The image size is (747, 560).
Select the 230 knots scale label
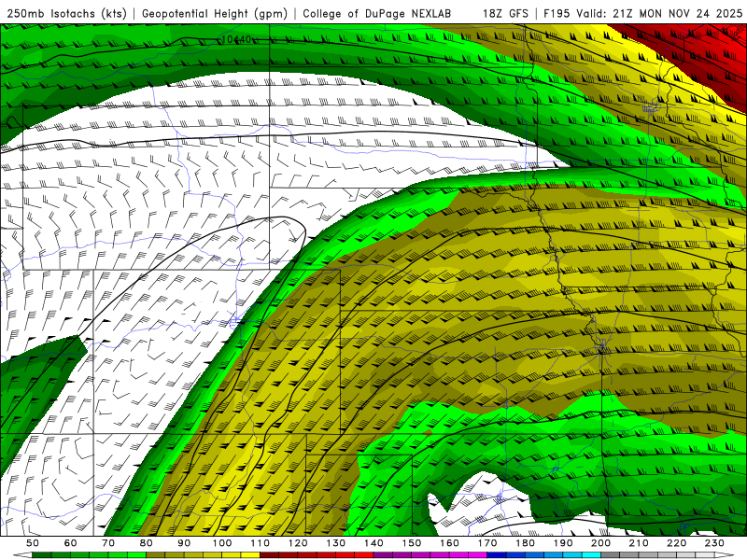pyautogui.click(x=714, y=543)
